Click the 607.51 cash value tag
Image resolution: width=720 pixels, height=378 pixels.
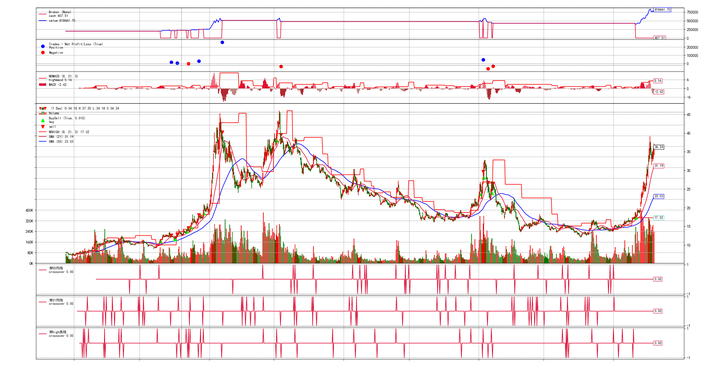[659, 38]
